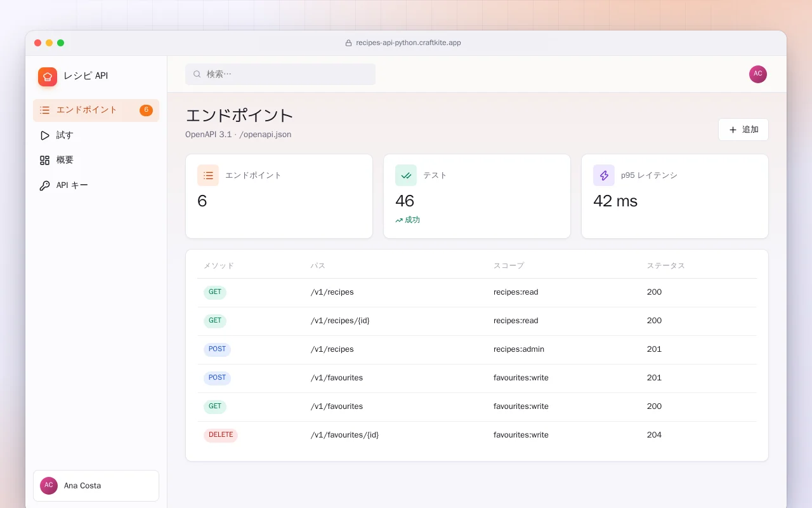Click the recipes-api-python.craftkite.app URL
This screenshot has height=508, width=812.
click(409, 43)
